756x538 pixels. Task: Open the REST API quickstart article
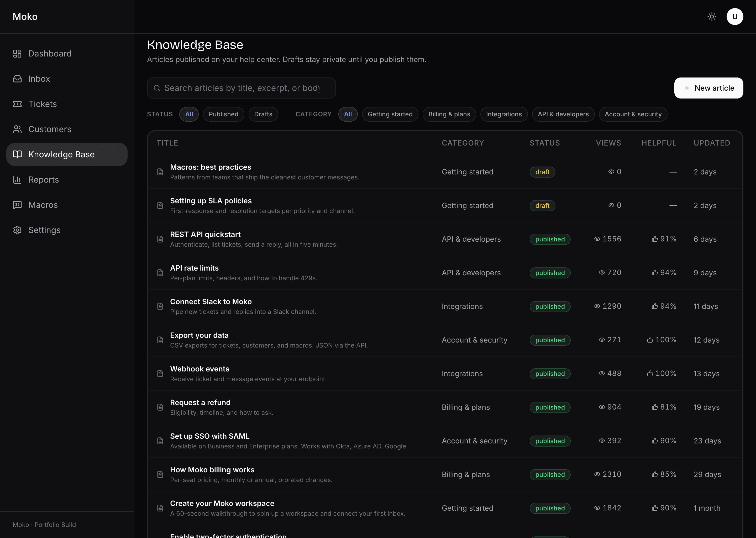pyautogui.click(x=205, y=234)
